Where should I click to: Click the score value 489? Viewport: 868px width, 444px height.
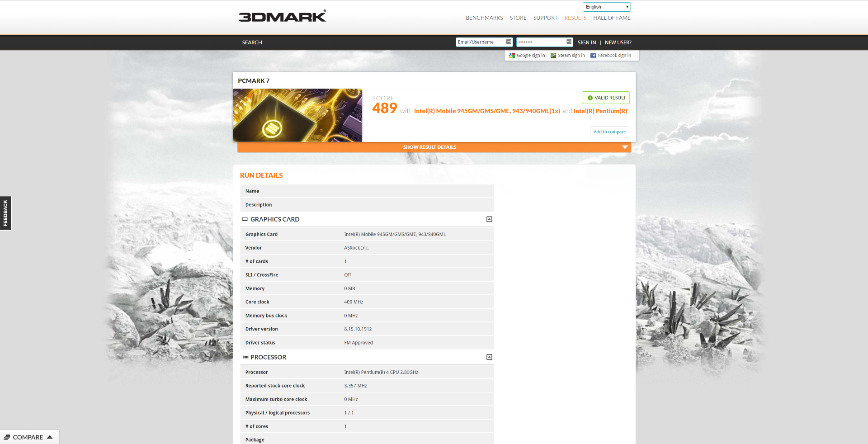[x=384, y=108]
